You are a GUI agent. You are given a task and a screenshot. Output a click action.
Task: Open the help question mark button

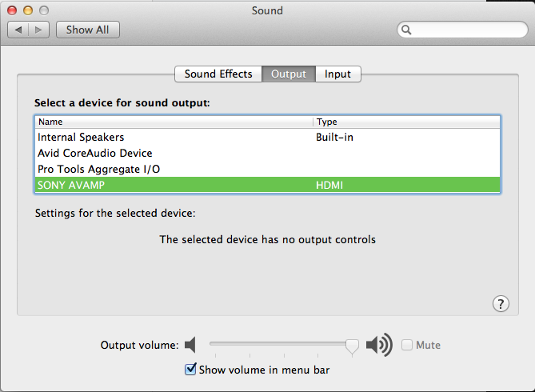click(x=500, y=303)
